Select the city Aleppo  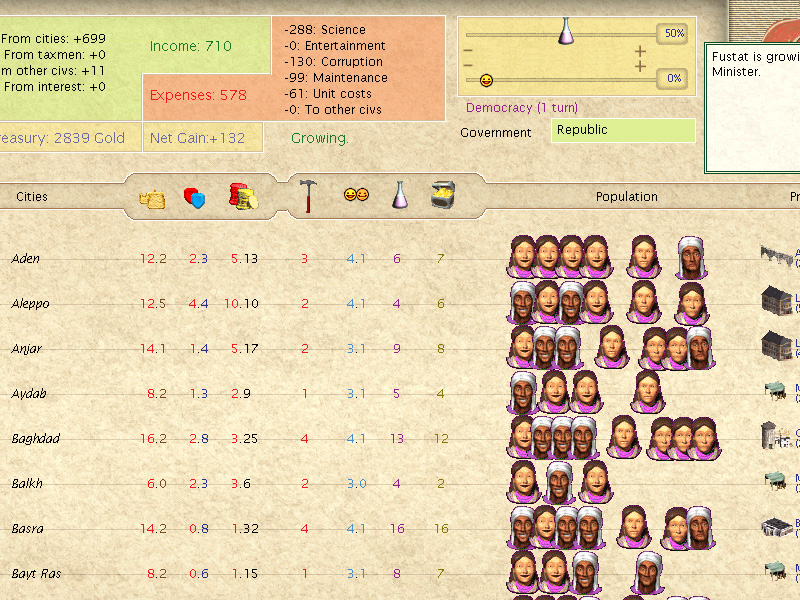(x=31, y=304)
